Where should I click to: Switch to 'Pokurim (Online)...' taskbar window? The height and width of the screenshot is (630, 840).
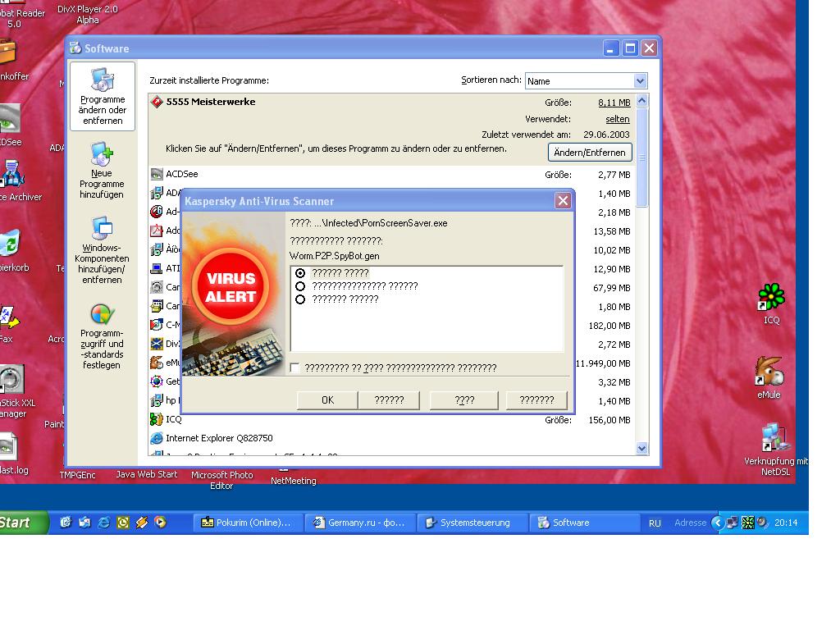pos(246,523)
